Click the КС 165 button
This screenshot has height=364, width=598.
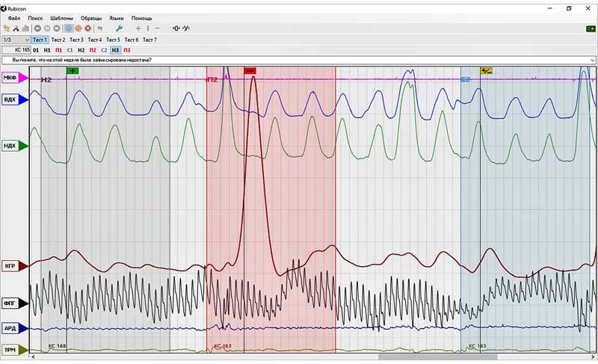[x=16, y=50]
